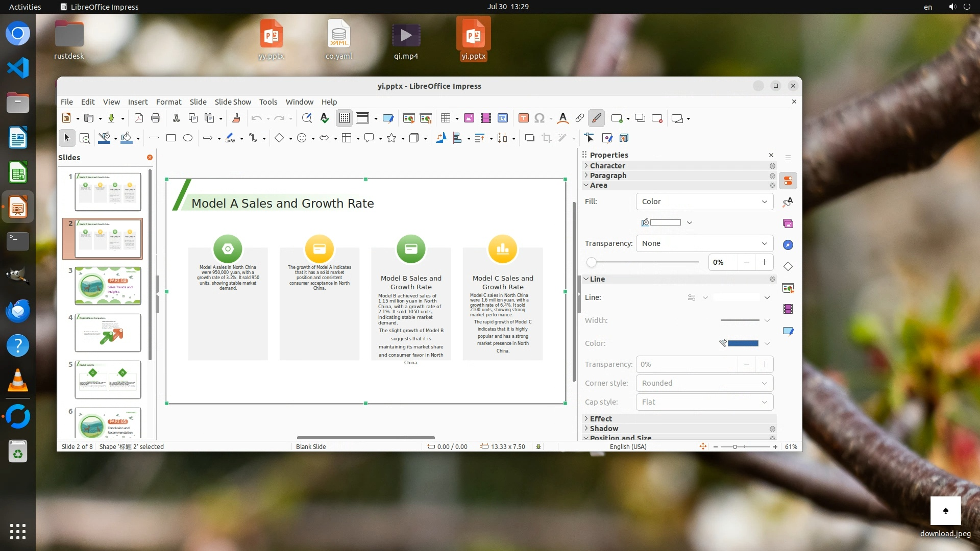This screenshot has height=551, width=980.
Task: Open the Fill type Color dropdown
Action: [x=704, y=202]
